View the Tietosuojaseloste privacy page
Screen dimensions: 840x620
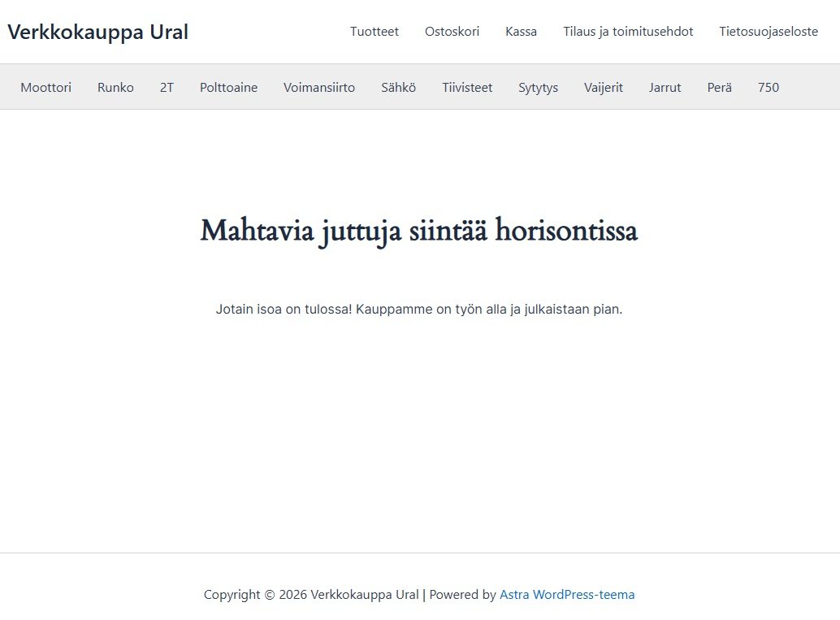click(x=769, y=32)
